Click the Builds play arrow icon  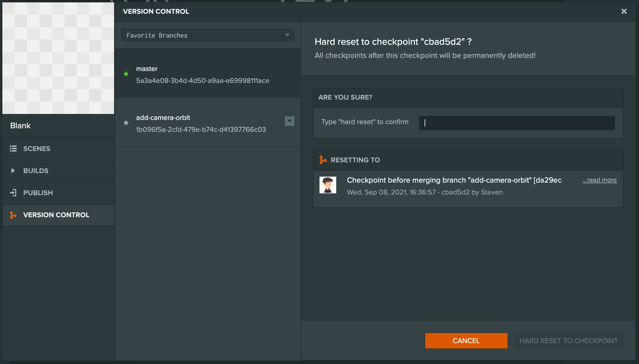click(13, 171)
